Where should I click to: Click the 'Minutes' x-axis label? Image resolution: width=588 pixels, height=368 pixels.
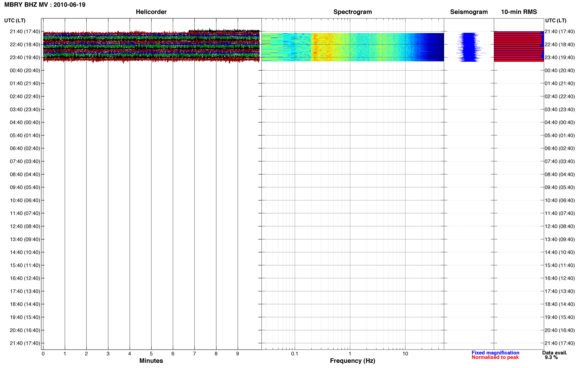(151, 361)
